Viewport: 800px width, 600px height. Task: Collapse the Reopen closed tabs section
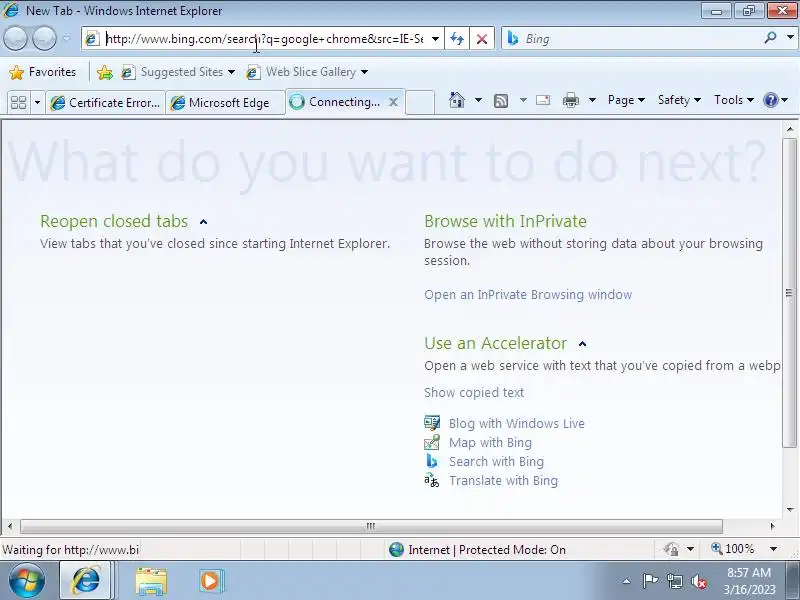click(204, 222)
